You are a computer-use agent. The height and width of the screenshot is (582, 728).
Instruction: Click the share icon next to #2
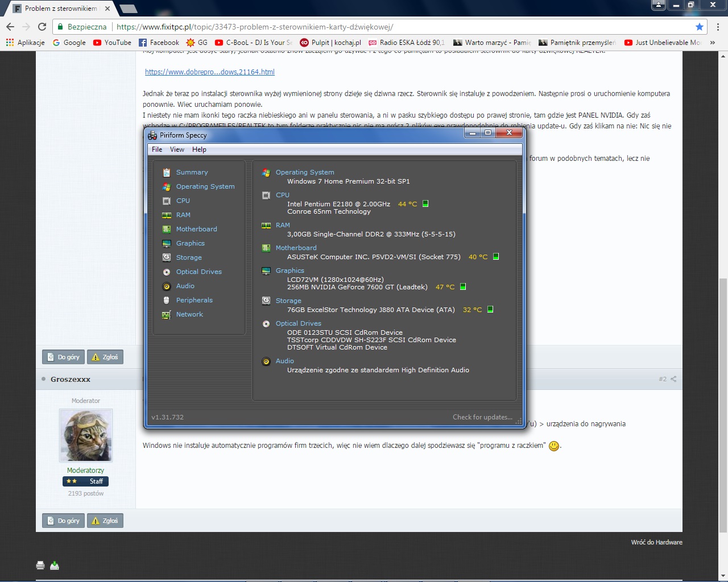pos(673,379)
